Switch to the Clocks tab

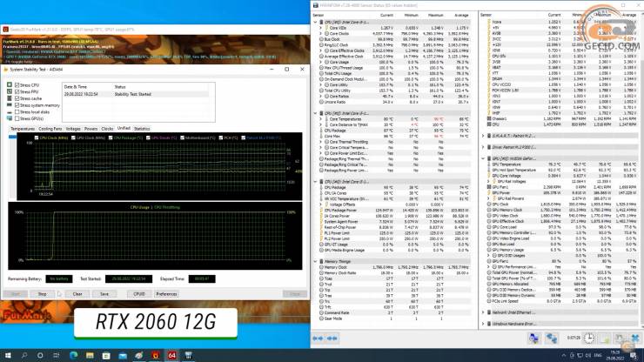pos(107,129)
